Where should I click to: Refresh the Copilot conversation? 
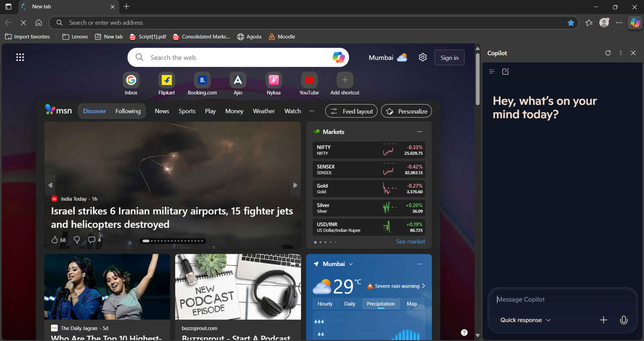608,53
